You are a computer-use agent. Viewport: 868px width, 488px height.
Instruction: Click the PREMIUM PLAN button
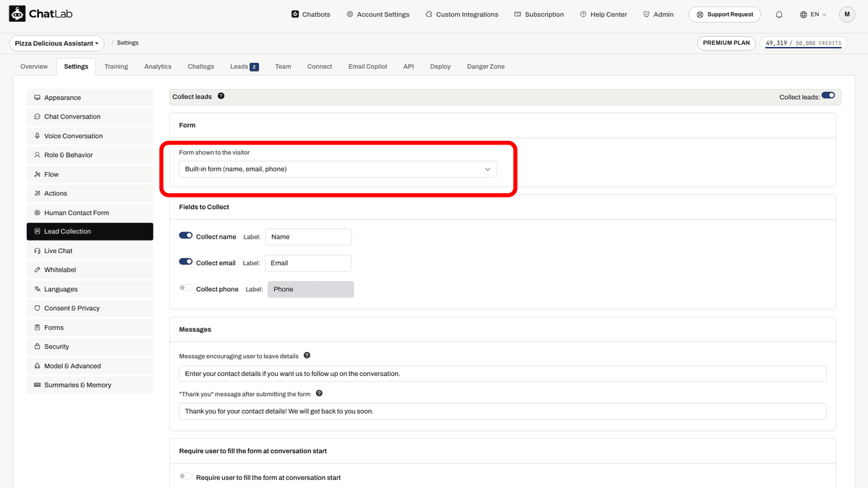click(727, 43)
